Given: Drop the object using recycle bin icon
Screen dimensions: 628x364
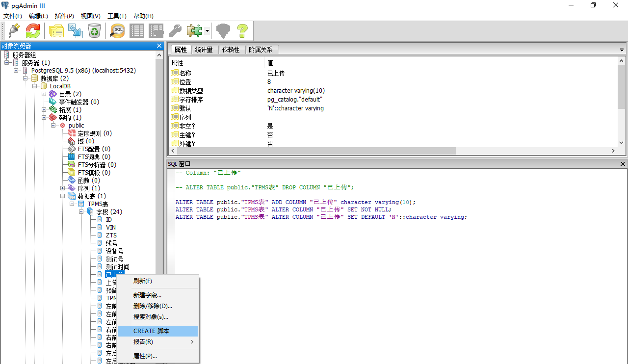Looking at the screenshot, I should [94, 31].
